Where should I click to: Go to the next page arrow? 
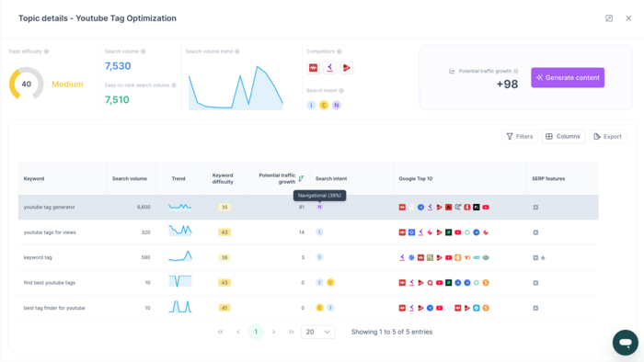point(273,332)
